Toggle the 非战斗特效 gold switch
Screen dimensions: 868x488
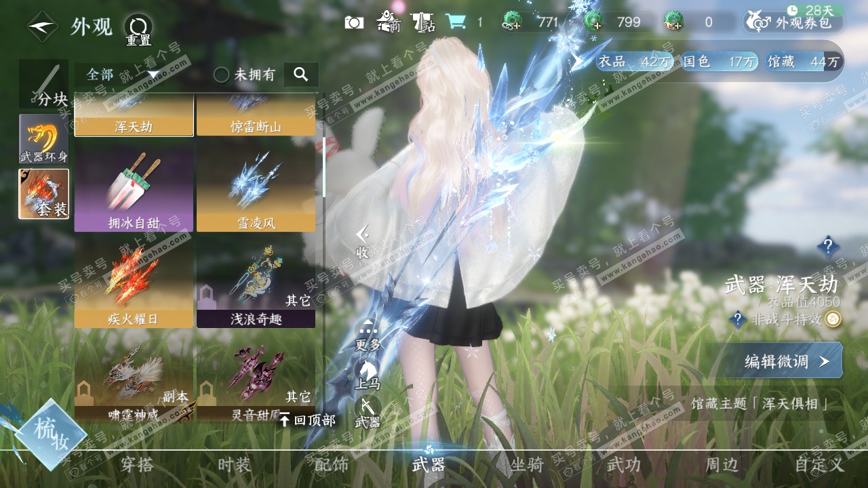coord(833,319)
